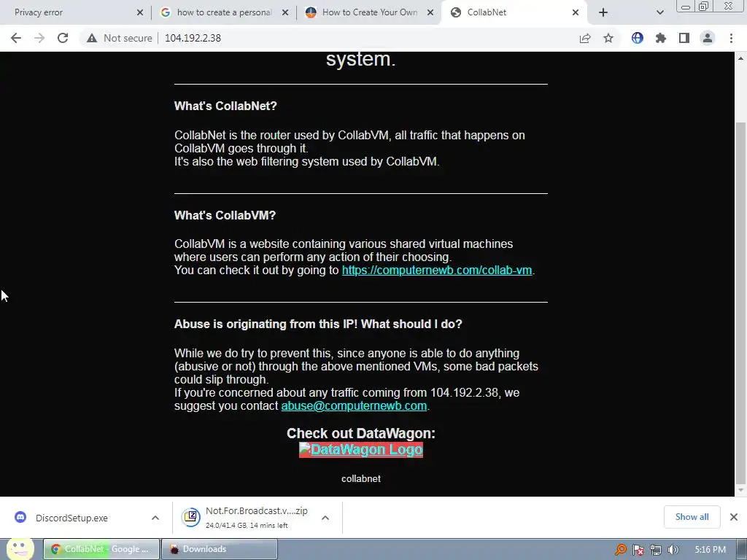Open the DiscordSetup.exe download
747x560 pixels.
pyautogui.click(x=71, y=518)
